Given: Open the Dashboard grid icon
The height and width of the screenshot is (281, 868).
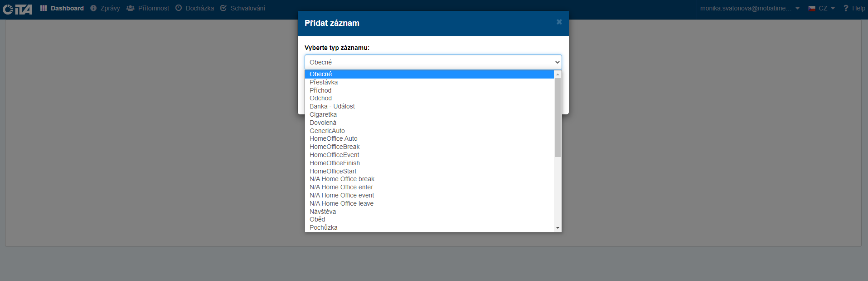Looking at the screenshot, I should click(x=44, y=8).
